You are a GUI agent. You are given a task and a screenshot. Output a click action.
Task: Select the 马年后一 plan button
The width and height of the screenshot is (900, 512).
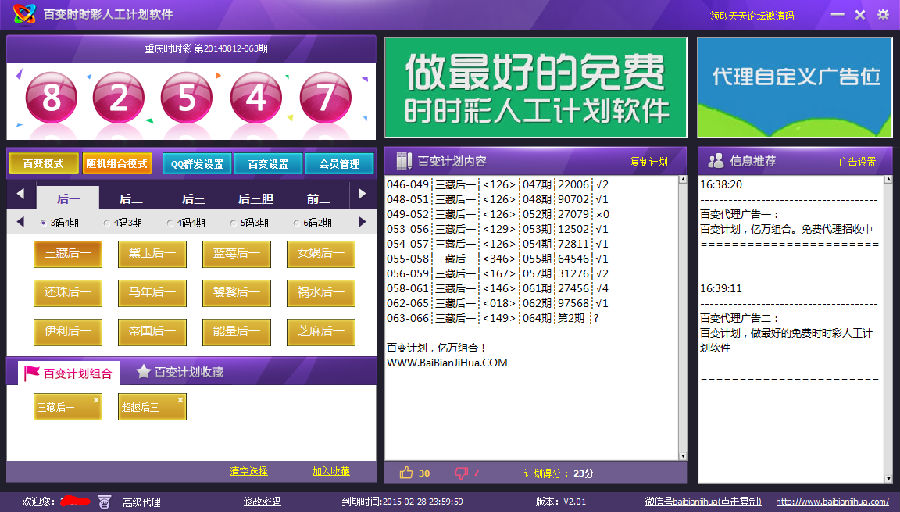[152, 293]
